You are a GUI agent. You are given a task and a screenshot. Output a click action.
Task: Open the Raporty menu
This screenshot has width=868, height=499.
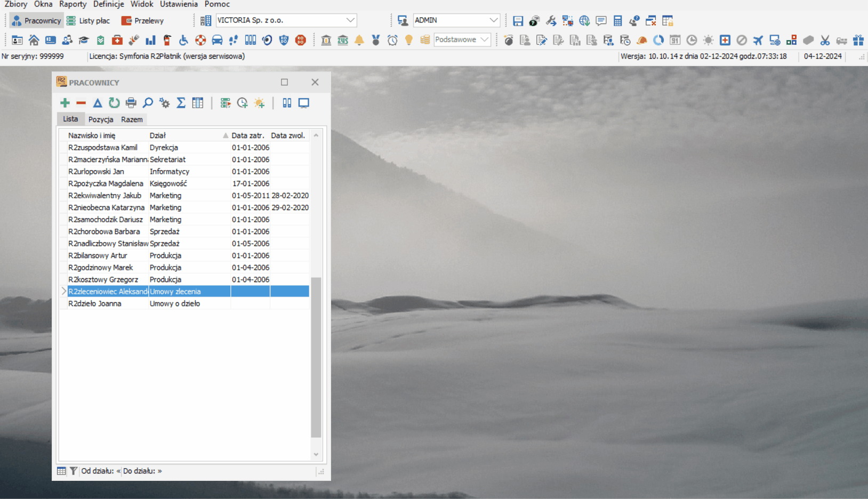coord(73,4)
